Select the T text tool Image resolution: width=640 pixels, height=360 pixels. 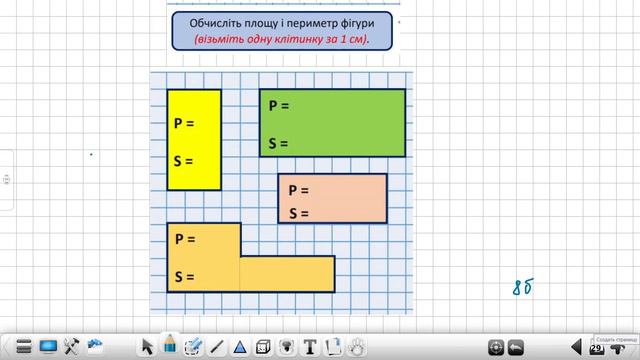pyautogui.click(x=310, y=347)
